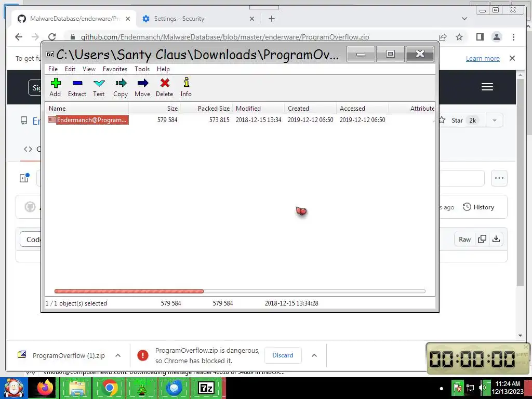This screenshot has height=399, width=532.
Task: Select the Copy toolbar icon in 7-Zip
Action: point(121,87)
